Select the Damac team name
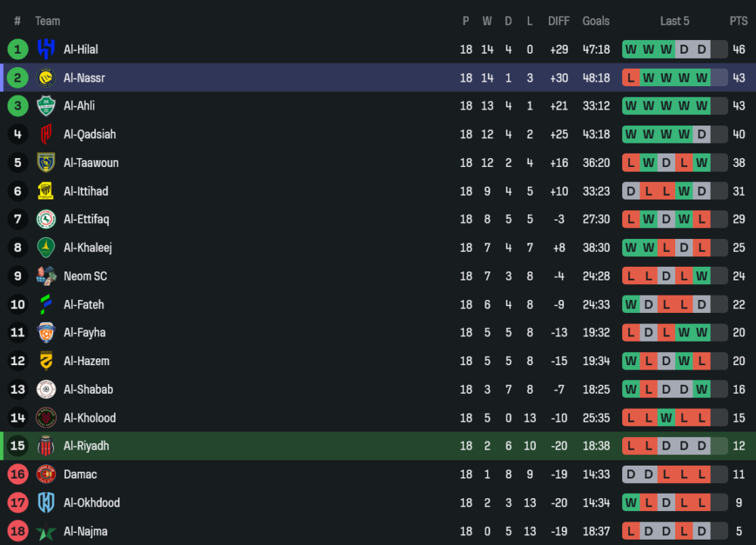Screen dimensions: 756x545 pyautogui.click(x=80, y=475)
